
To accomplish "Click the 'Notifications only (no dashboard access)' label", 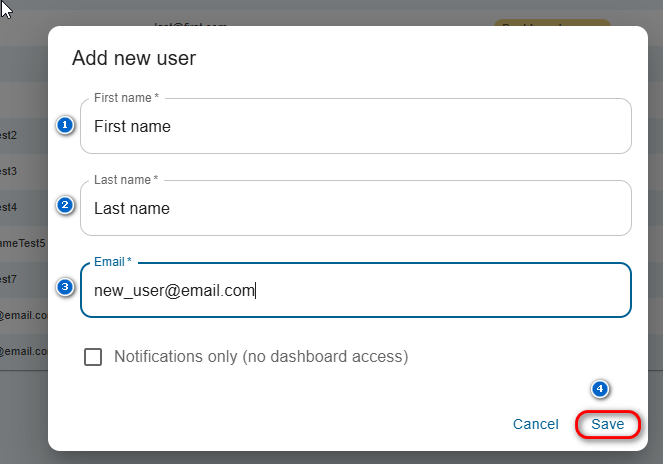I will click(x=261, y=356).
